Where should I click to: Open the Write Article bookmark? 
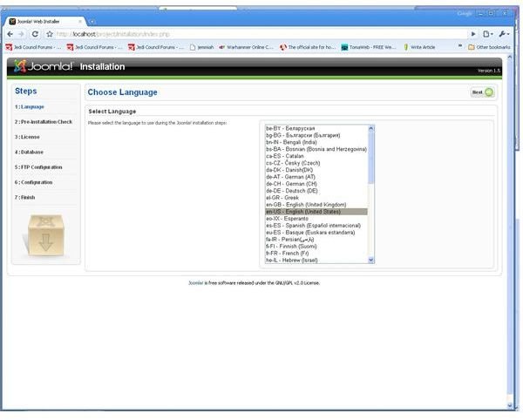coord(419,47)
